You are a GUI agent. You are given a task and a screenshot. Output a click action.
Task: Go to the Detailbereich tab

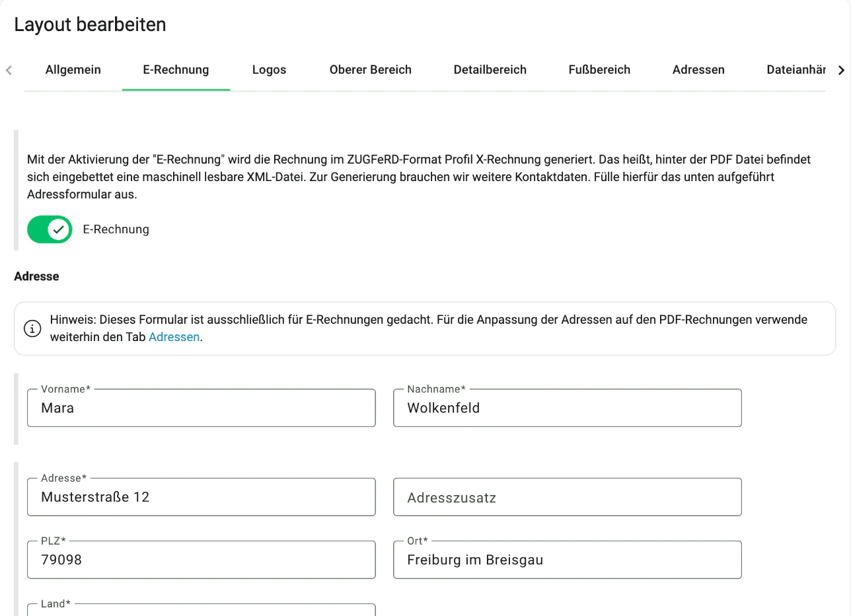(x=490, y=69)
